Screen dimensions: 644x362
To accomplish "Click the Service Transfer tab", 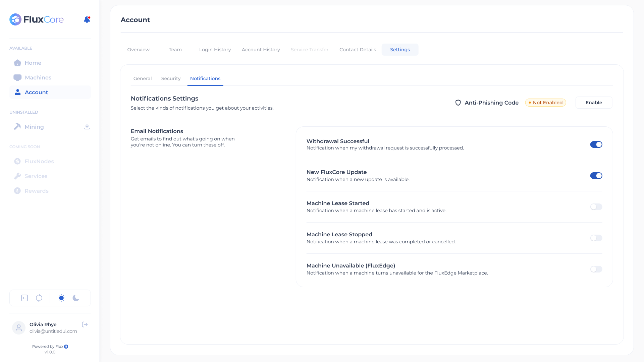I will click(x=309, y=50).
